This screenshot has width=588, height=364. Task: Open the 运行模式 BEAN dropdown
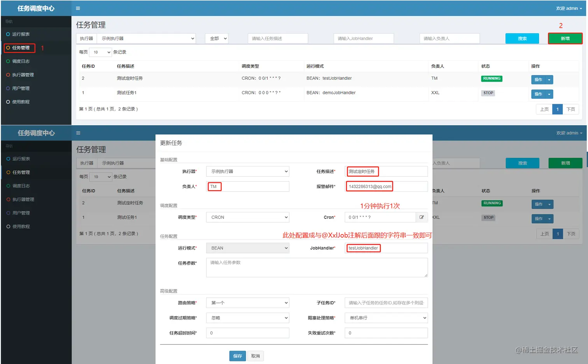click(248, 248)
